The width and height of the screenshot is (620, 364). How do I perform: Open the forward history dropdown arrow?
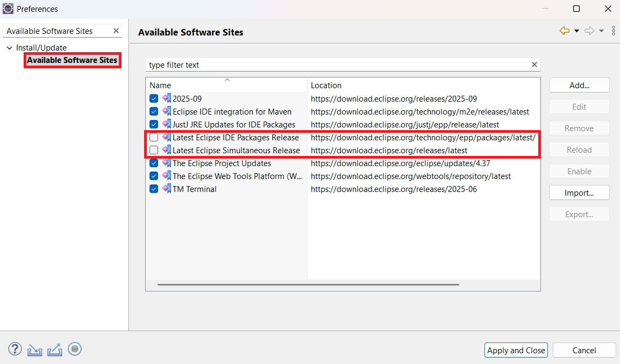[601, 31]
